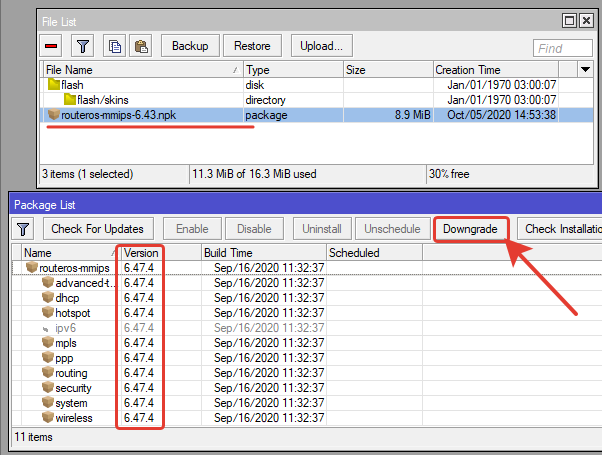Select the flash/skins directory name
The height and width of the screenshot is (455, 602).
(x=103, y=100)
